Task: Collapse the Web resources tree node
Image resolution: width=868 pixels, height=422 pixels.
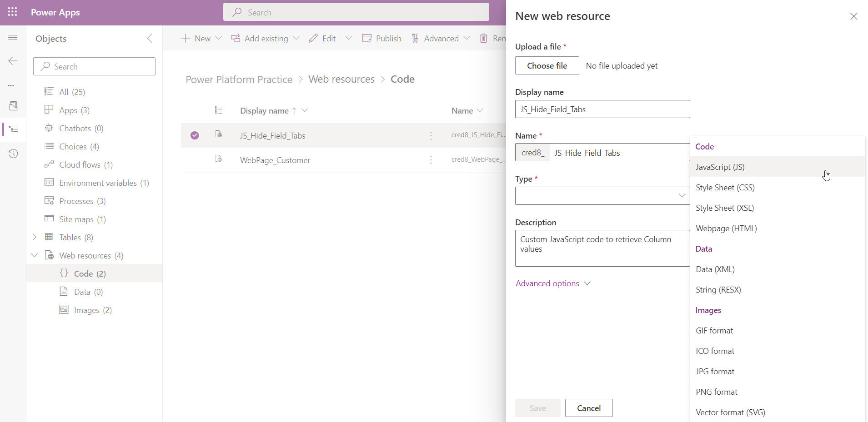Action: coord(35,255)
